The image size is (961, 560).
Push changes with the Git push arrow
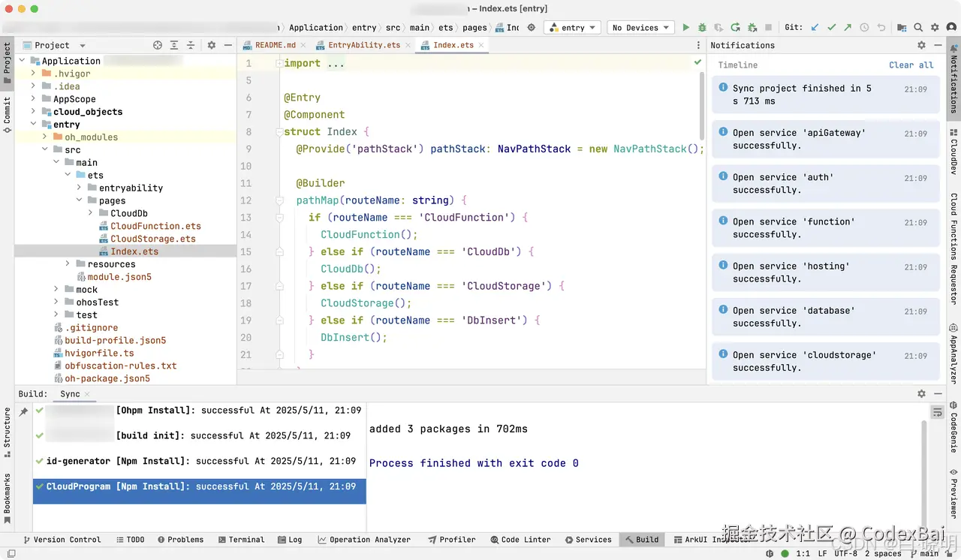848,28
